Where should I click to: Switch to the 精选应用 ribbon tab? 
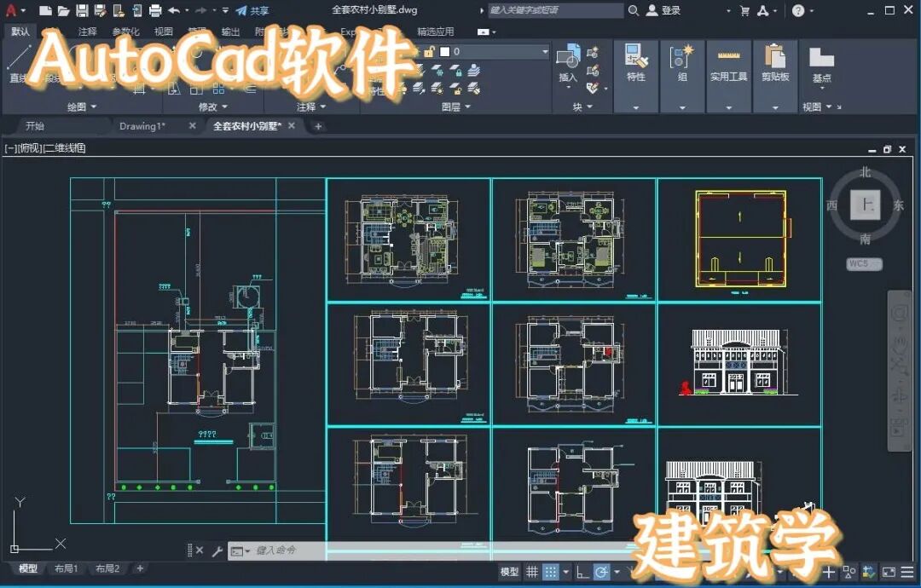(x=435, y=32)
